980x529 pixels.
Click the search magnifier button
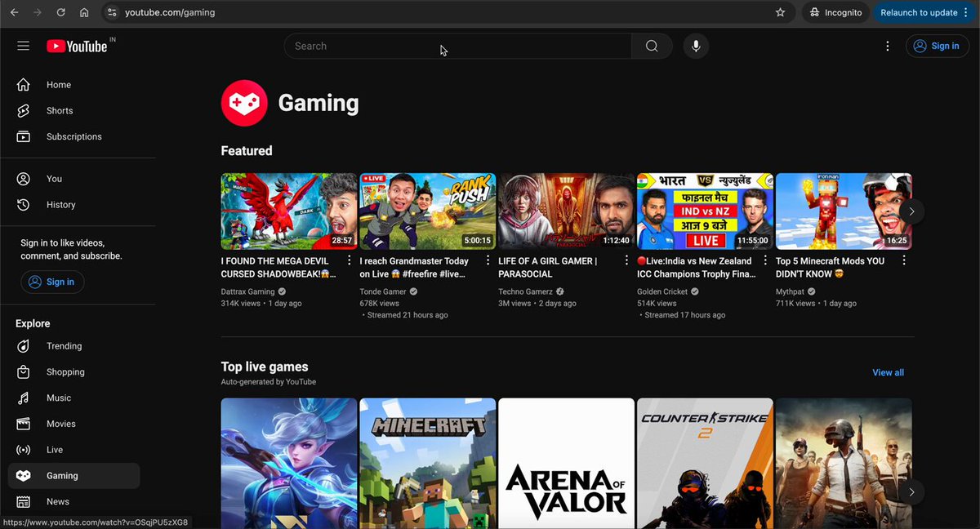652,46
